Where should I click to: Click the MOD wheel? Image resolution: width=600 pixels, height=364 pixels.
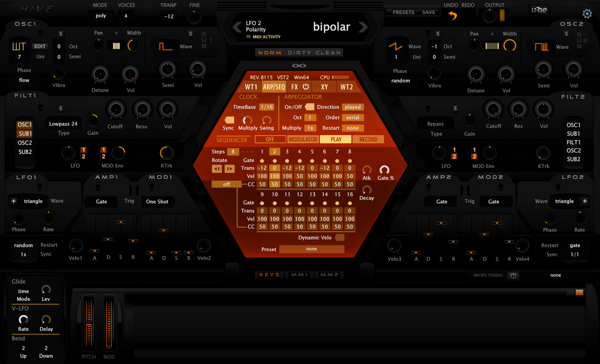[109, 324]
